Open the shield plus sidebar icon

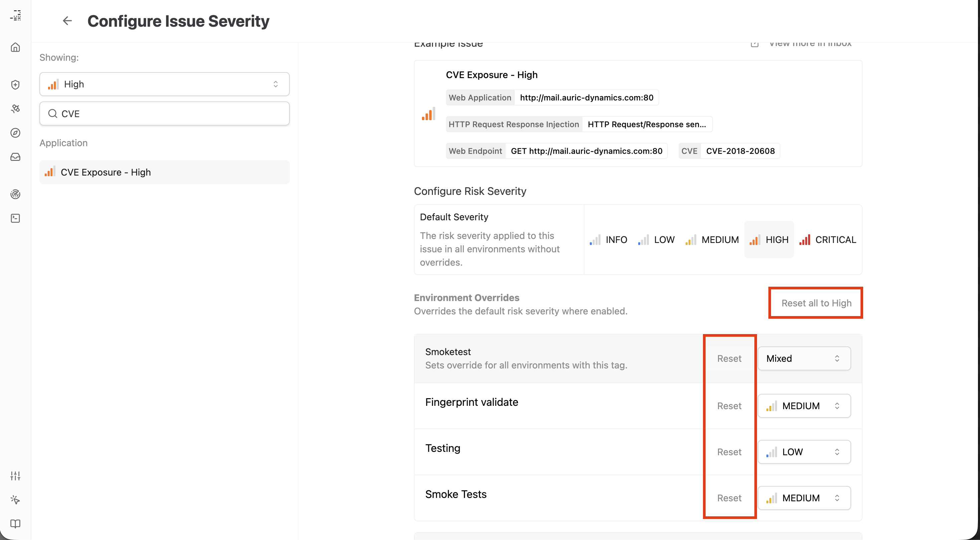click(15, 84)
